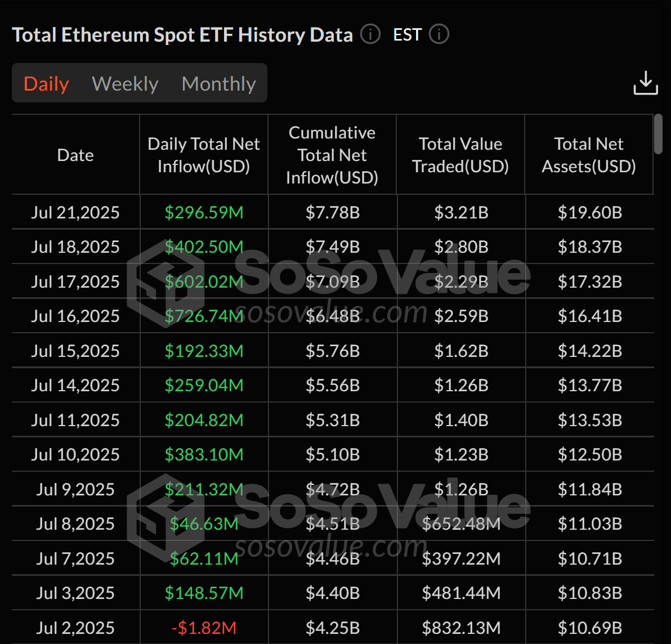The height and width of the screenshot is (644, 671).
Task: Select the Daily tab
Action: click(46, 83)
